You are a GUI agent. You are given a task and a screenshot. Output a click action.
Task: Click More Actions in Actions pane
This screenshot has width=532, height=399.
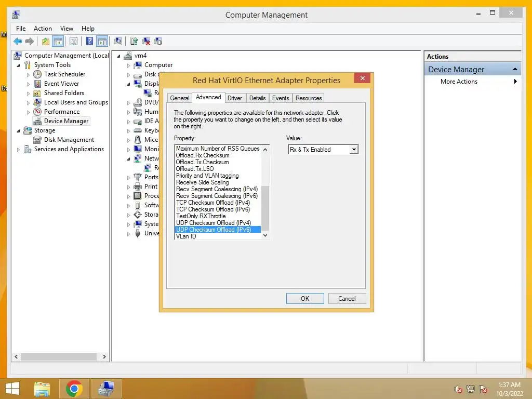pyautogui.click(x=459, y=82)
